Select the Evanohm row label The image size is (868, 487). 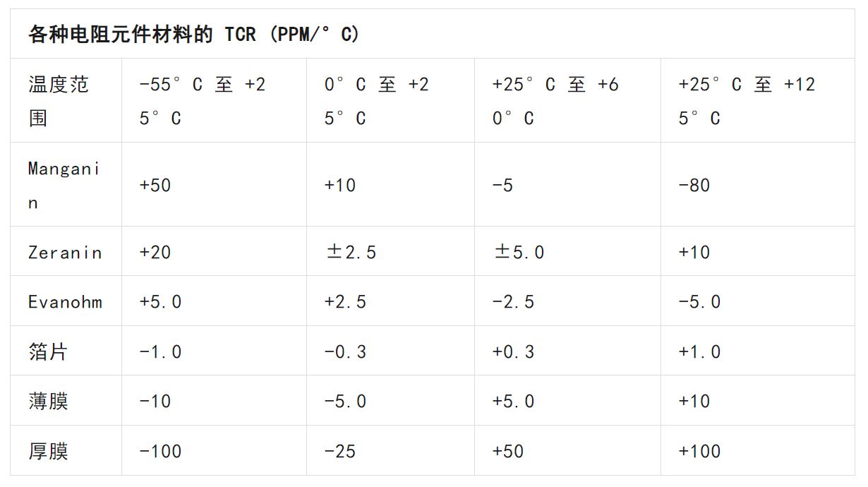tap(65, 302)
